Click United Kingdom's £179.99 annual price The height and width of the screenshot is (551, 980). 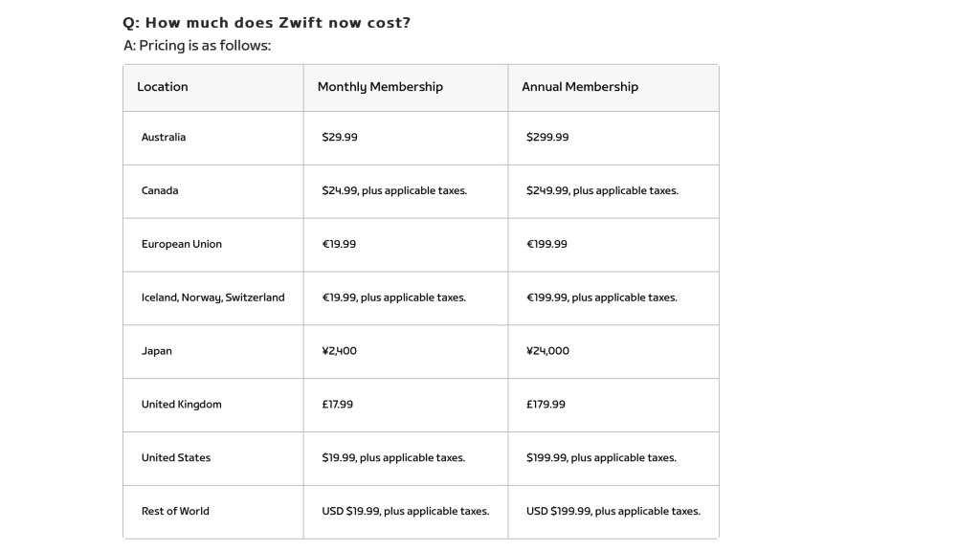546,405
